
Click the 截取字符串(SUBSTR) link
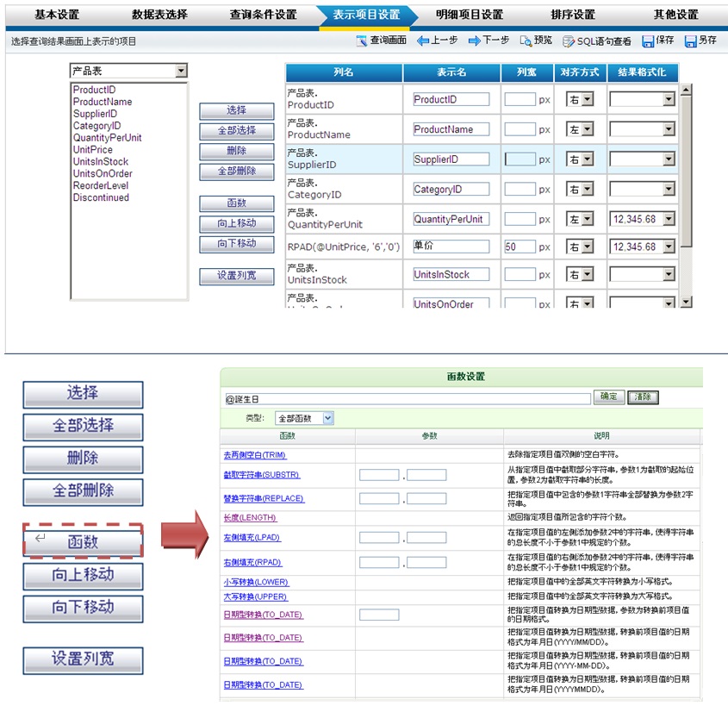(x=262, y=475)
